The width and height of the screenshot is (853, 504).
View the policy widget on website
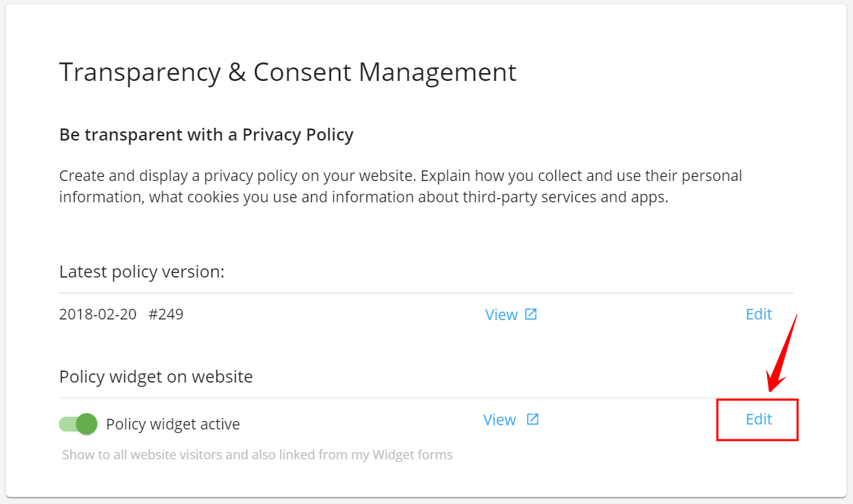(500, 420)
